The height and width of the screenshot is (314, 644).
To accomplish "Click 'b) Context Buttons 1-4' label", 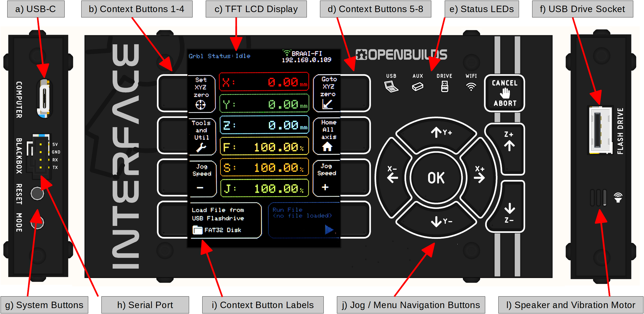I will click(x=137, y=9).
